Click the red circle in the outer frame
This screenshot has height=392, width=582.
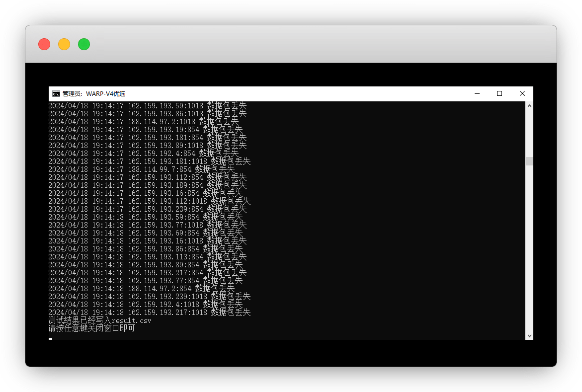click(x=44, y=44)
